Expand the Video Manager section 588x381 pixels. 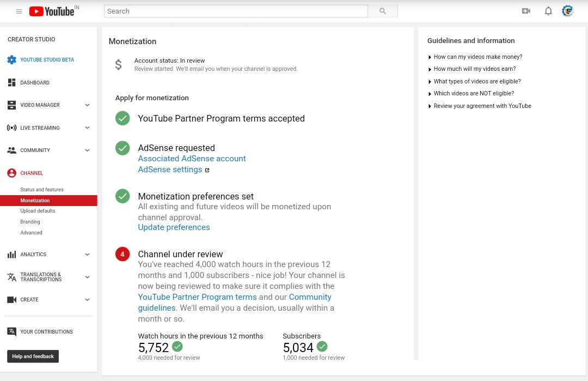(87, 105)
